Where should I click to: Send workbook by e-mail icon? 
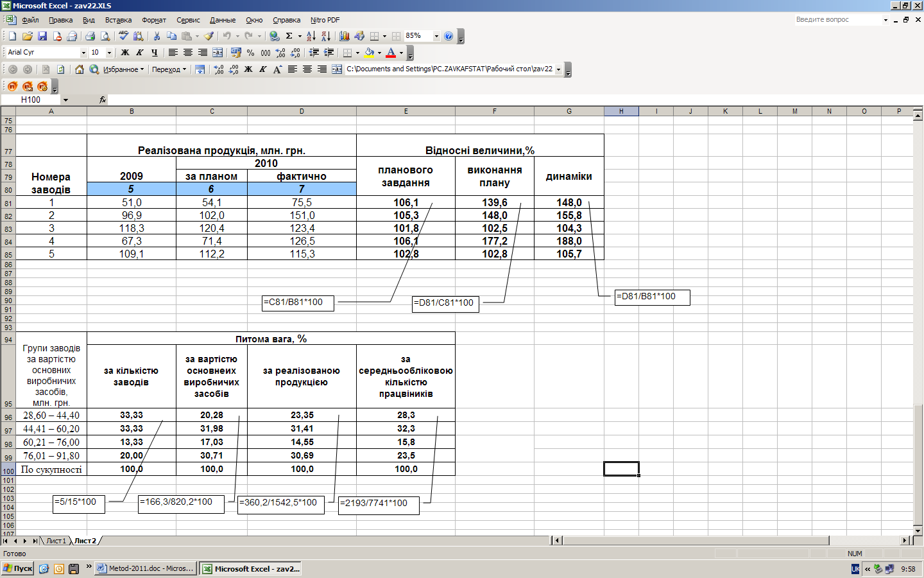click(x=71, y=36)
